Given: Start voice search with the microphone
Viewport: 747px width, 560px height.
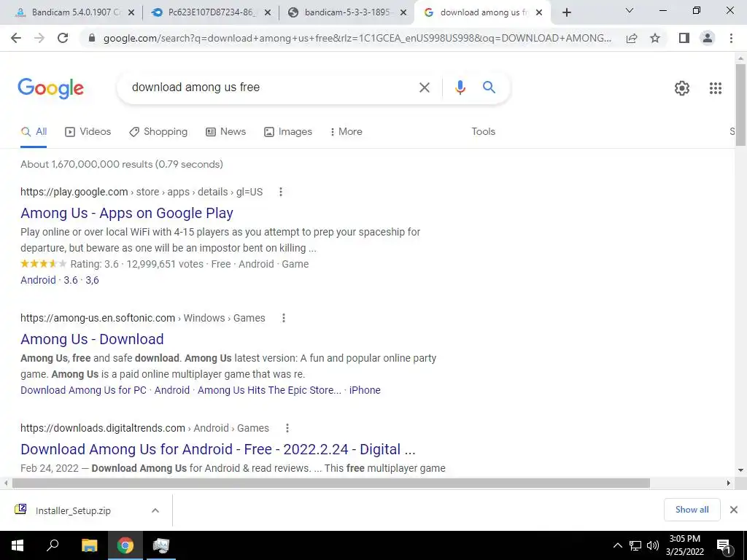Looking at the screenshot, I should coord(460,87).
